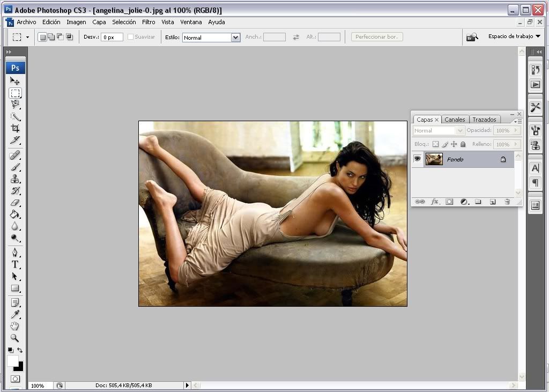Image resolution: width=549 pixels, height=392 pixels.
Task: Click the add layer mask icon
Action: click(x=449, y=202)
